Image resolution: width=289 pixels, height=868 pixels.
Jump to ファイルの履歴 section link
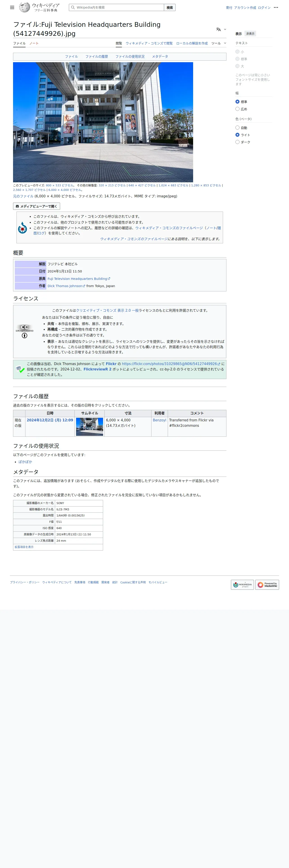click(x=97, y=57)
